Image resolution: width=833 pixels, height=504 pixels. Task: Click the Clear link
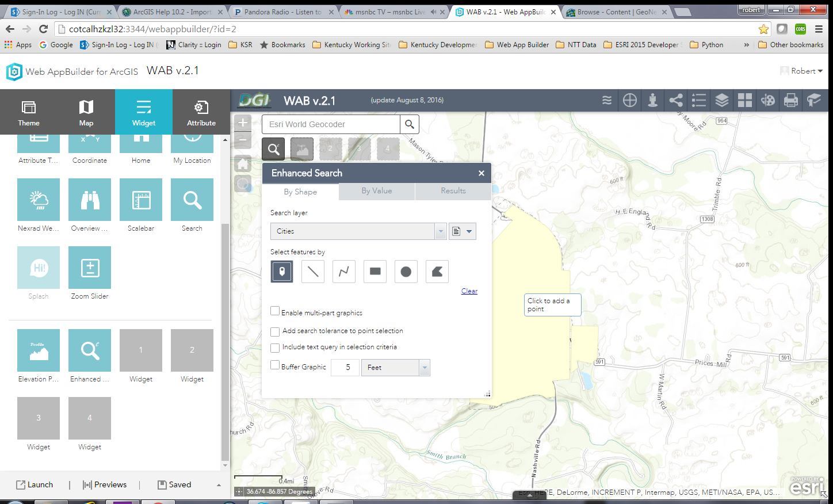[x=469, y=291]
